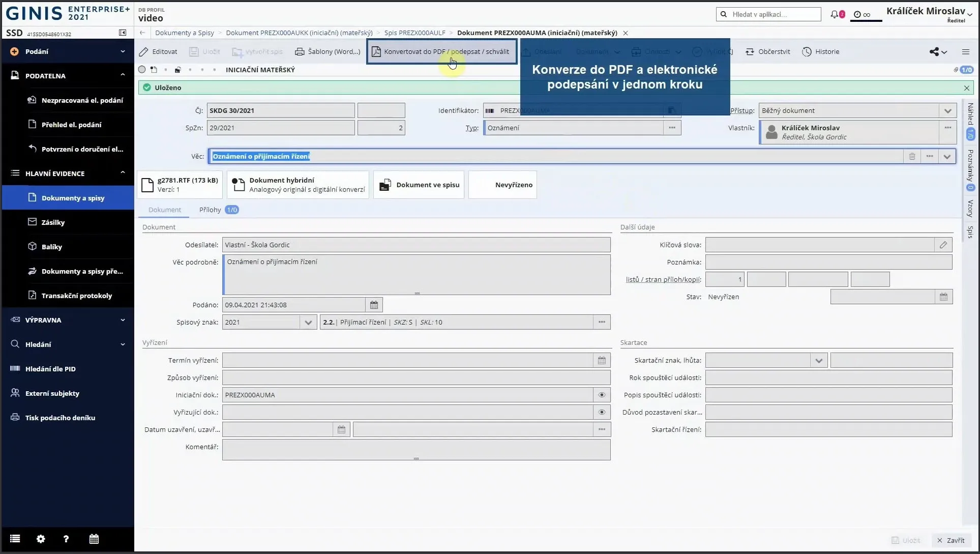Click the pencil icon beside Klíčová slova
The image size is (980, 554).
943,245
